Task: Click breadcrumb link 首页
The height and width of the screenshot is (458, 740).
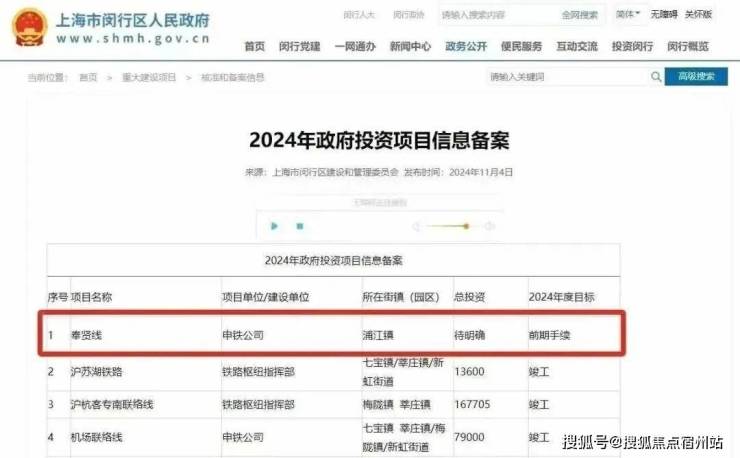Action: 88,77
